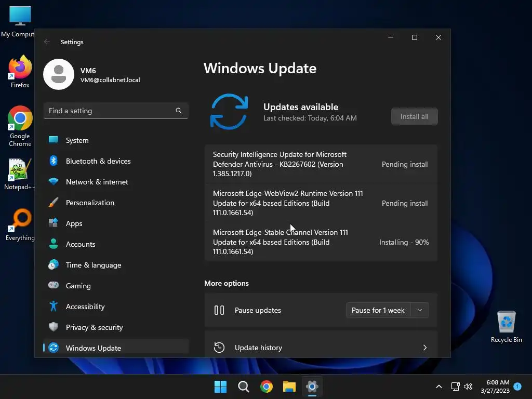Click the Update history clock icon
The height and width of the screenshot is (399, 532).
[219, 348]
